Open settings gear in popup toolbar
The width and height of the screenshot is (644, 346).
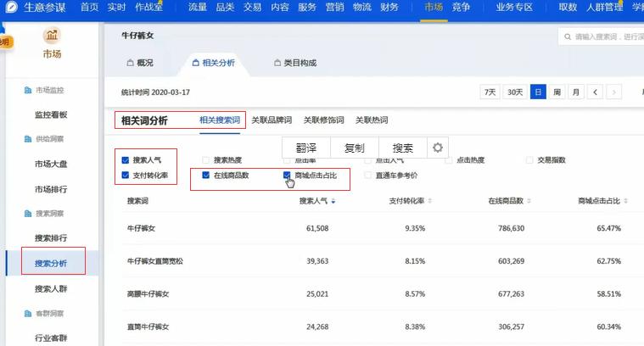coord(438,148)
